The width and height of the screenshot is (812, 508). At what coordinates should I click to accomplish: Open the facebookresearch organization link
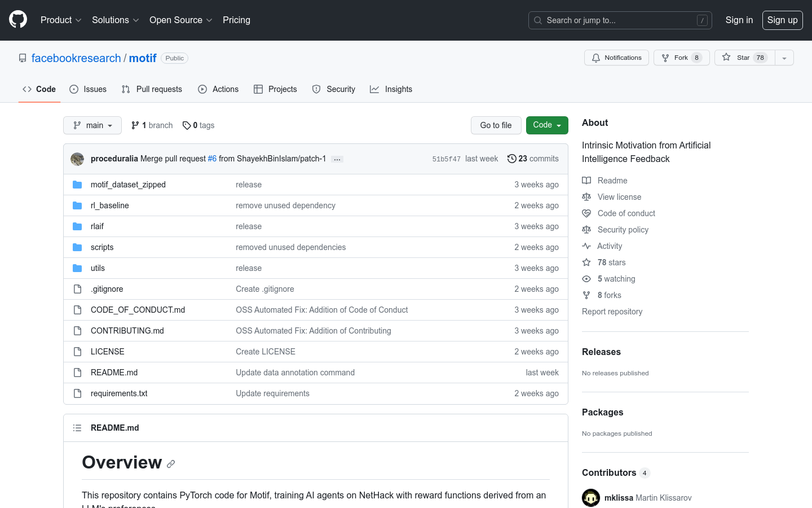(x=76, y=58)
